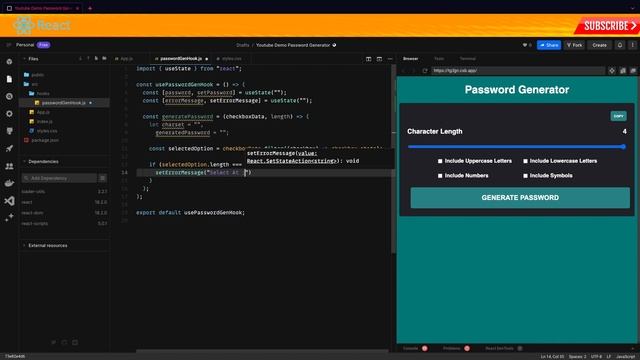The width and height of the screenshot is (640, 360).
Task: Open preview in new window icon
Action: click(x=633, y=71)
